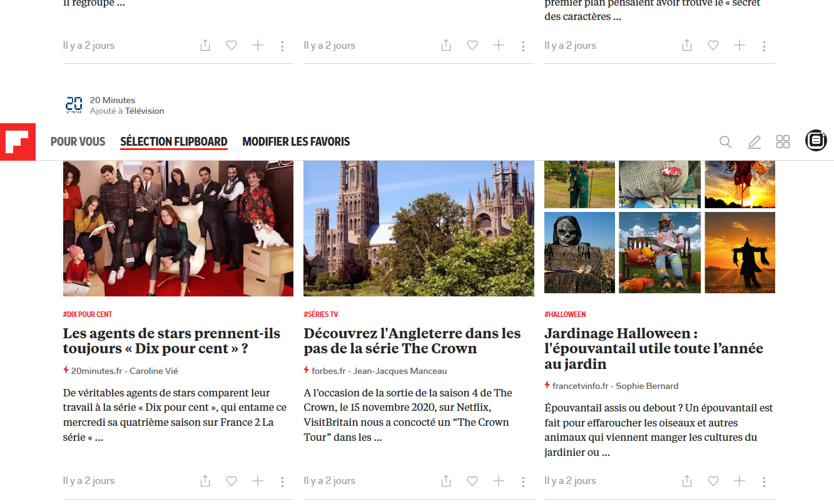
Task: Like the "secret des caractères" card
Action: [x=713, y=45]
